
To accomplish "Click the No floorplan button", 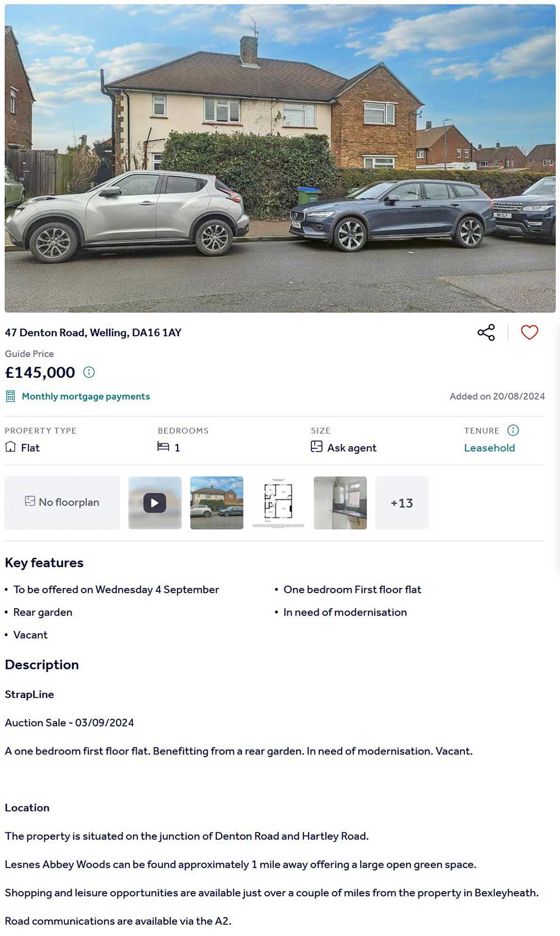I will [62, 502].
